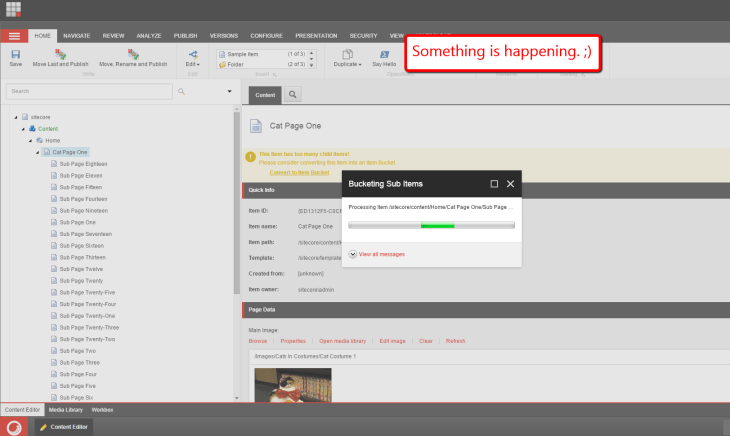This screenshot has width=730, height=436.
Task: Click the search icon in tree search box
Action: pos(181,91)
